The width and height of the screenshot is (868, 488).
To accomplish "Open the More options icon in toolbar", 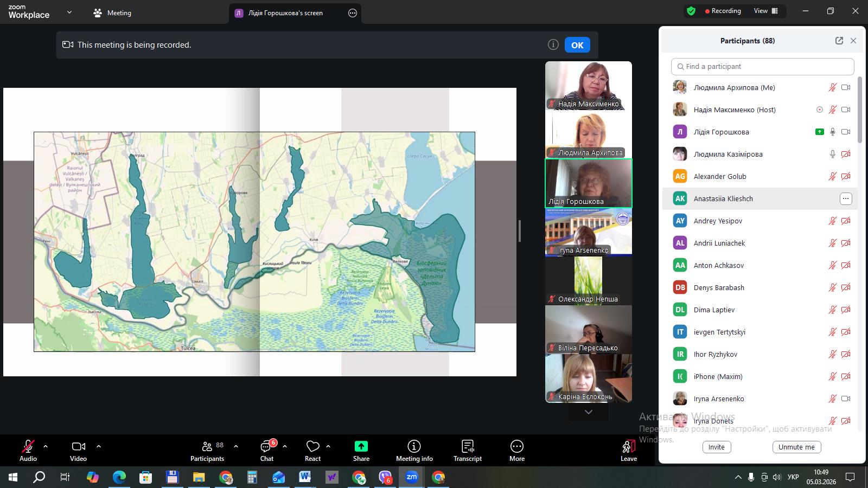I will coord(516,447).
